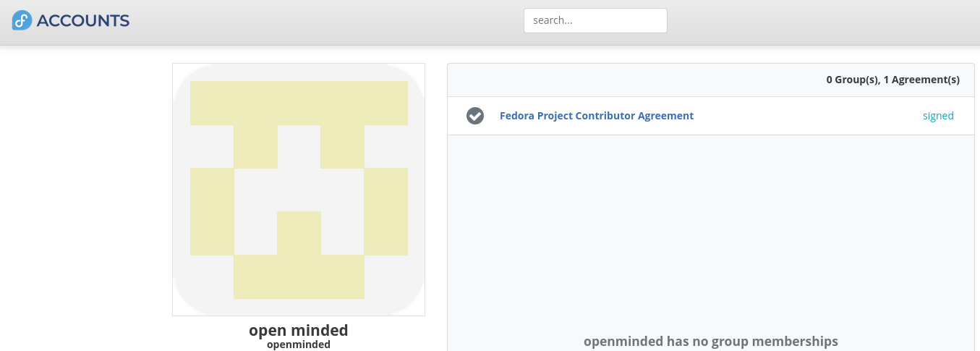980x351 pixels.
Task: Click the left yellow pillar in avatar
Action: [212, 211]
